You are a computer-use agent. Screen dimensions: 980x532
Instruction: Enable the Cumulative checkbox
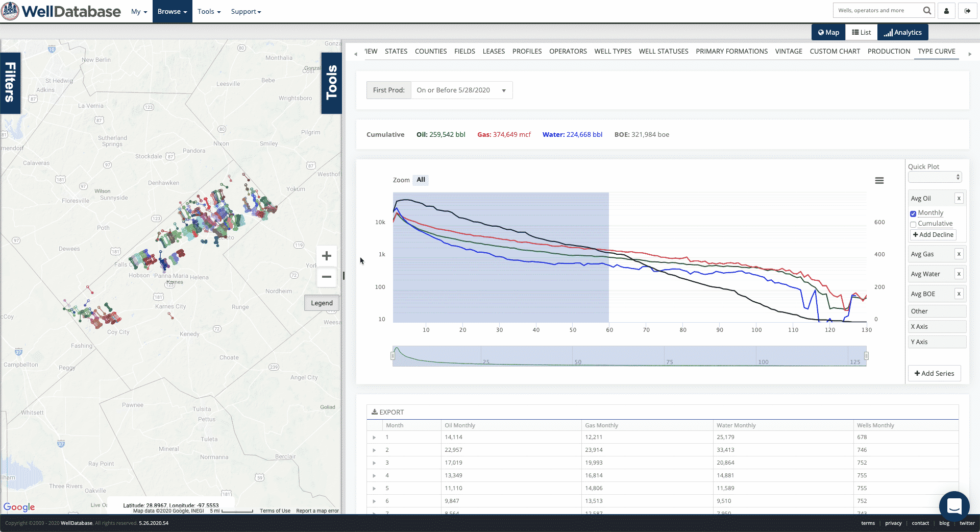(913, 224)
